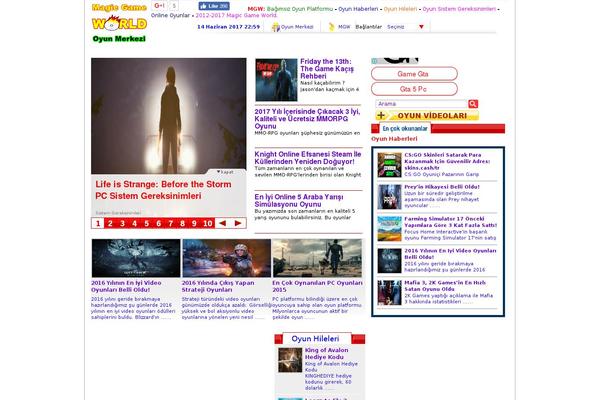Click the Life is Strange slider image
This screenshot has height=400, width=600.
click(169, 116)
